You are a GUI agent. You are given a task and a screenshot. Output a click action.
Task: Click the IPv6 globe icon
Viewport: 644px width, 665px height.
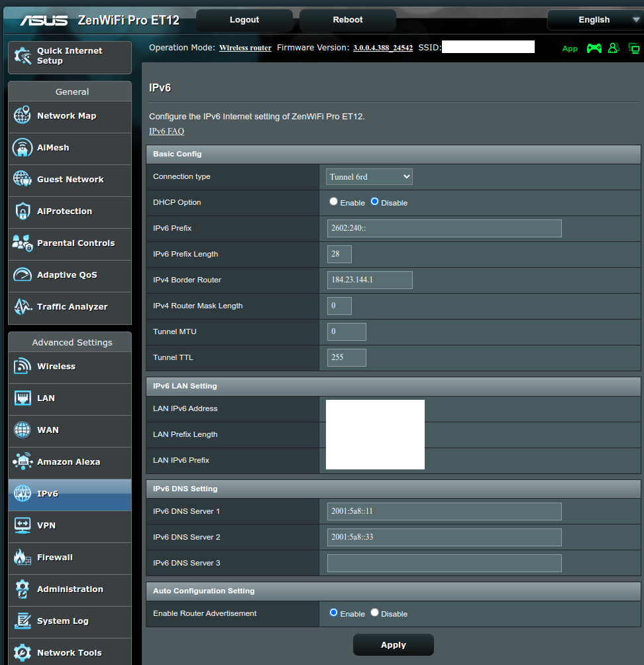coord(23,493)
